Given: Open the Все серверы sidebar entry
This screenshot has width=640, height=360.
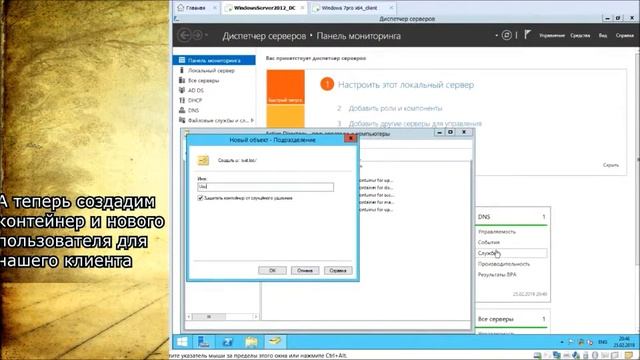Looking at the screenshot, I should pyautogui.click(x=204, y=80).
